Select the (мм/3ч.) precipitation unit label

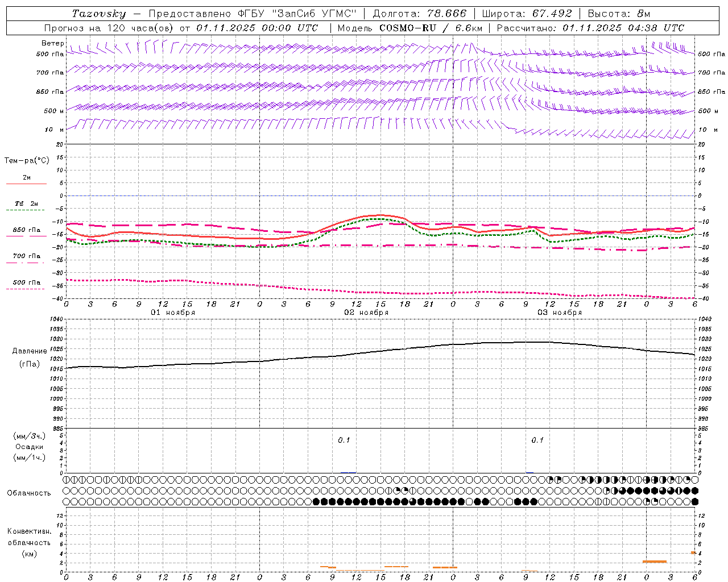click(x=30, y=436)
